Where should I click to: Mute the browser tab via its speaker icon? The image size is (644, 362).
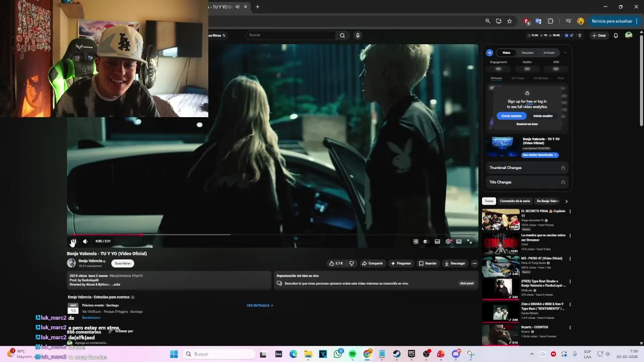(x=237, y=7)
